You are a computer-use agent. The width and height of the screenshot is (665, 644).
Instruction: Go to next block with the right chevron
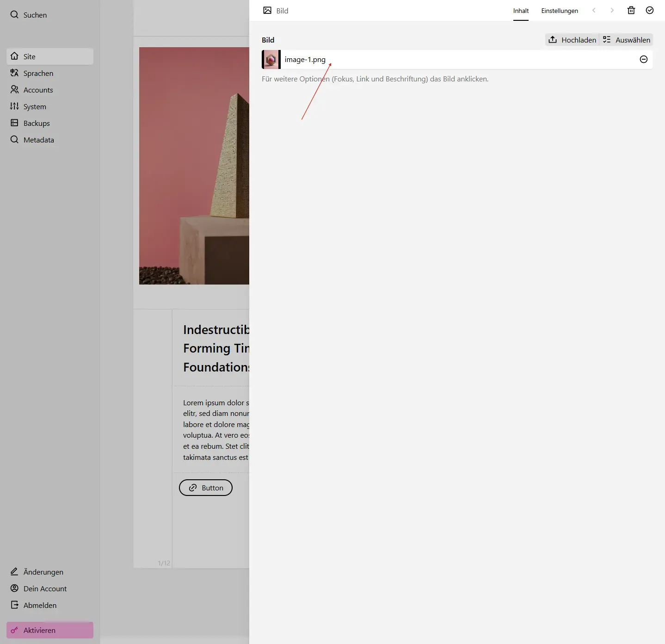click(611, 10)
